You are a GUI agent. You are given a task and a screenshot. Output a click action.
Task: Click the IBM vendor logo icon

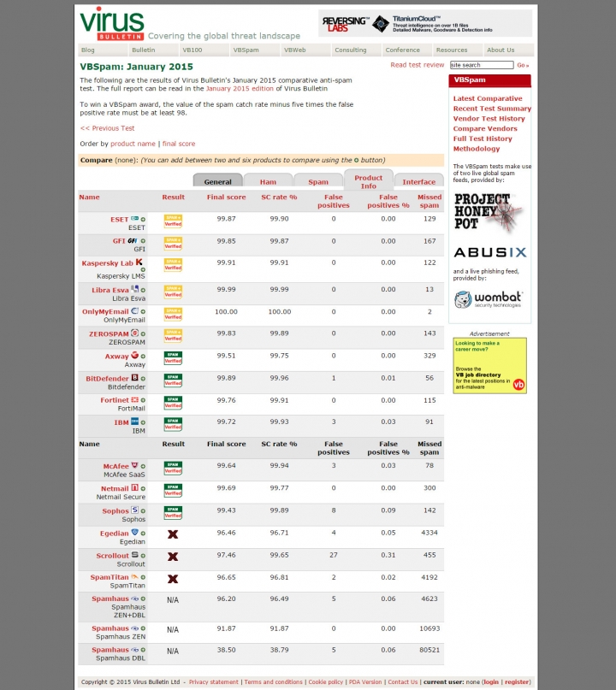click(134, 422)
